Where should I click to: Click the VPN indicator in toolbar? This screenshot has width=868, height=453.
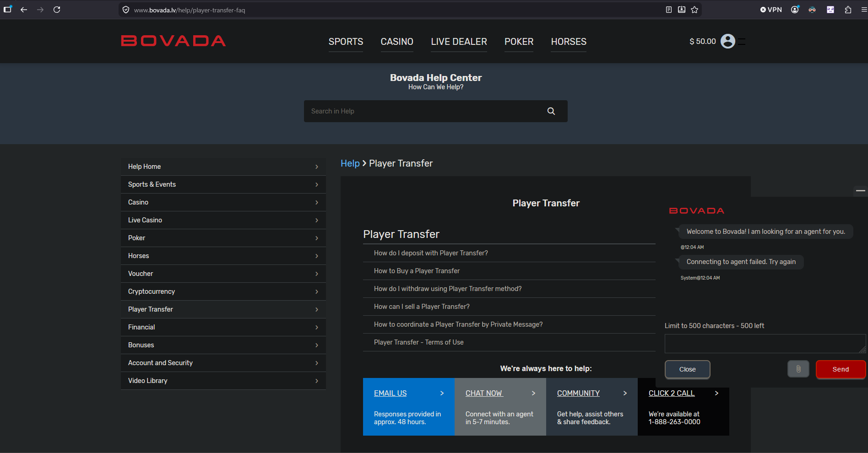point(771,10)
